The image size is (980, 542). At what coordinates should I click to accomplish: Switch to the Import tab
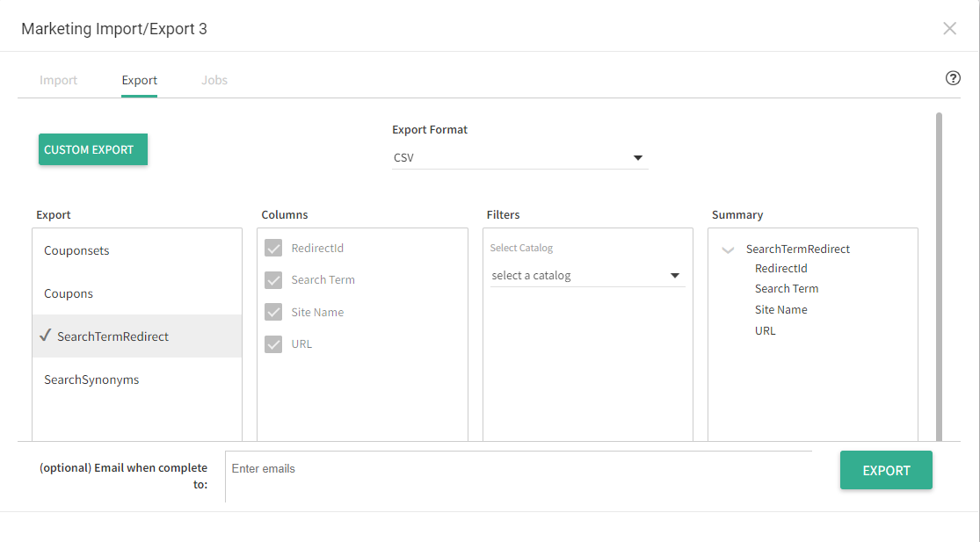pos(58,79)
